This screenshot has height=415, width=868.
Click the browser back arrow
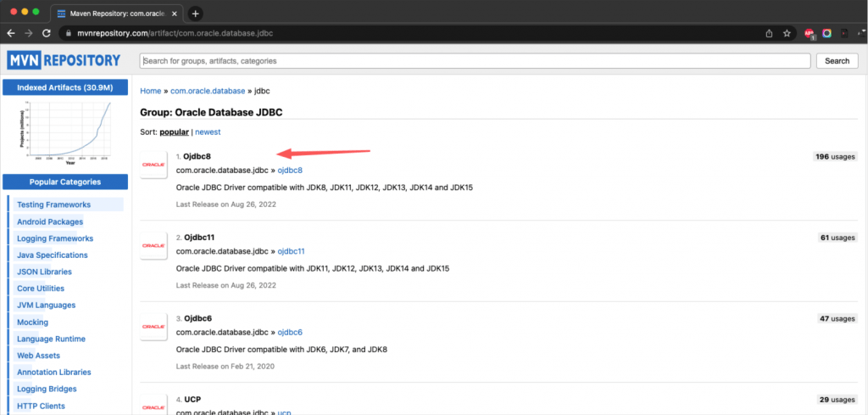tap(11, 33)
